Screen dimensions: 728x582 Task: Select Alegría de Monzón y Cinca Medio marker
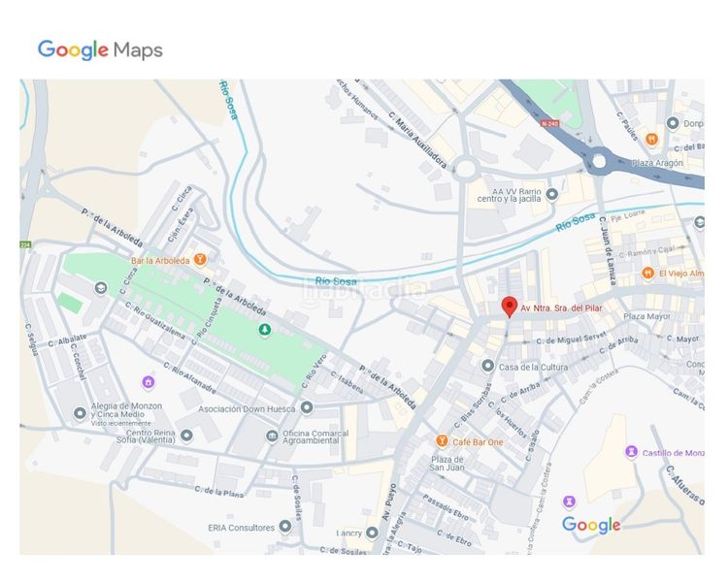click(80, 413)
